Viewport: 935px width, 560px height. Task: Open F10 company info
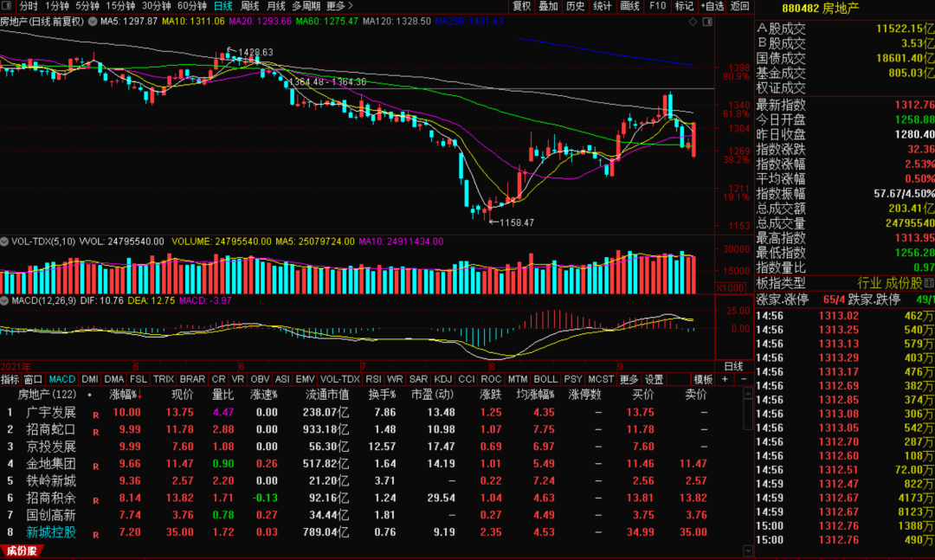tap(658, 6)
